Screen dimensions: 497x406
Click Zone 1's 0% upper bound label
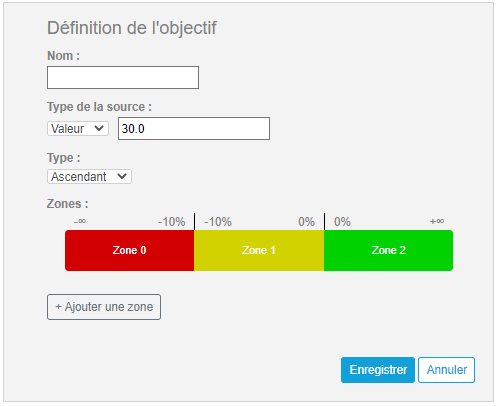[306, 222]
